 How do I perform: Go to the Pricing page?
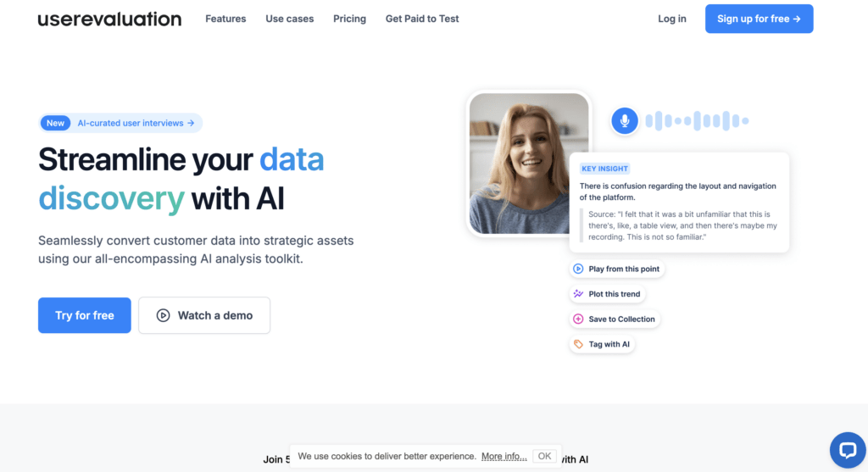point(349,19)
